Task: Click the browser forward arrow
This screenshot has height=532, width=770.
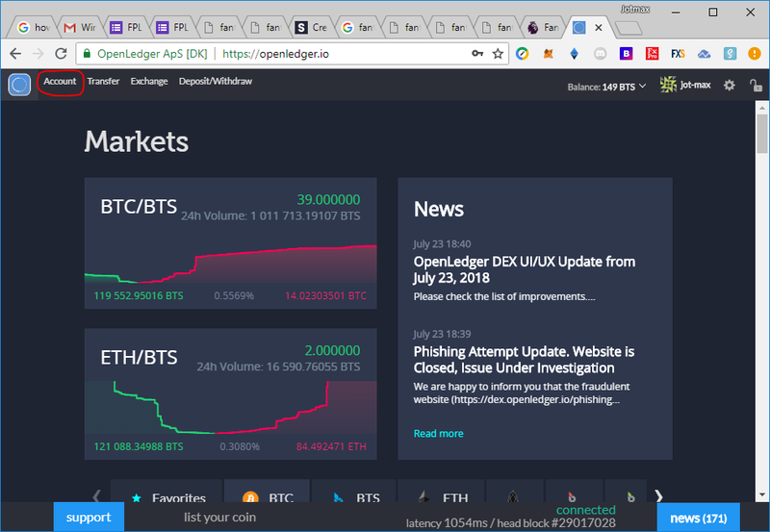Action: point(38,54)
